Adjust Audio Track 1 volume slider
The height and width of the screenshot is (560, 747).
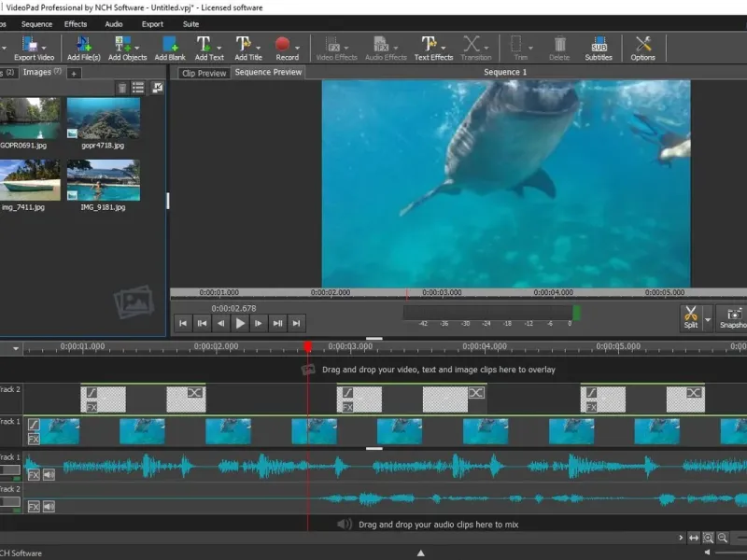click(9, 470)
